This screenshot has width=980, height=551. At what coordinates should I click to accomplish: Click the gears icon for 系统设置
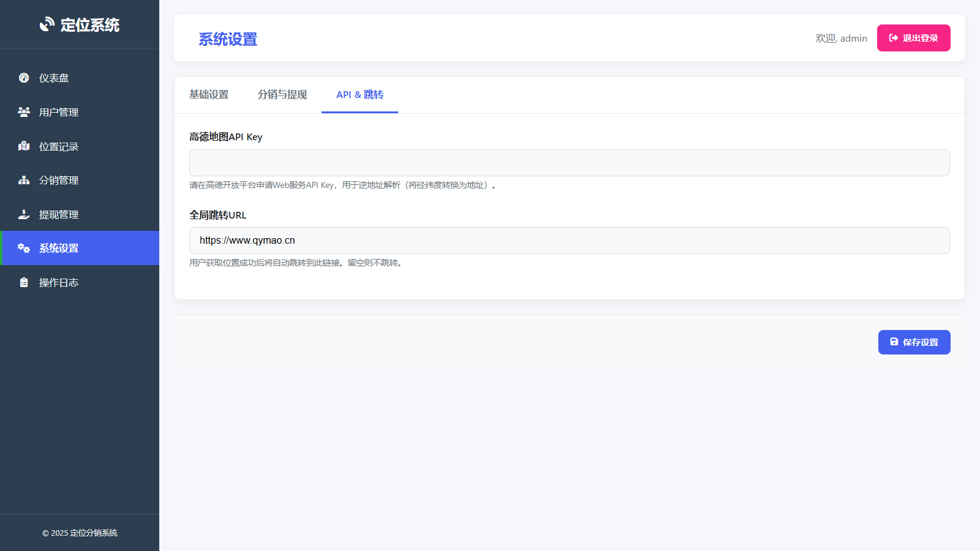24,248
